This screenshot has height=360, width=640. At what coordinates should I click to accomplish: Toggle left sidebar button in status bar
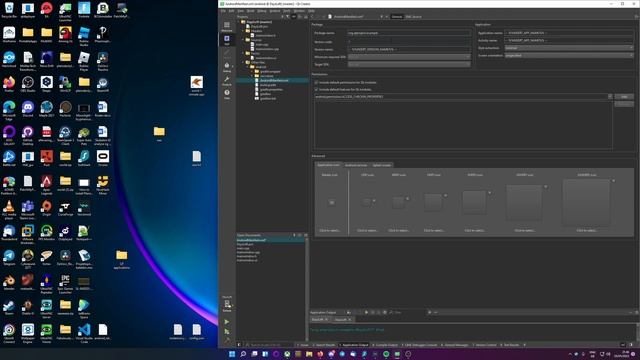[x=239, y=345]
